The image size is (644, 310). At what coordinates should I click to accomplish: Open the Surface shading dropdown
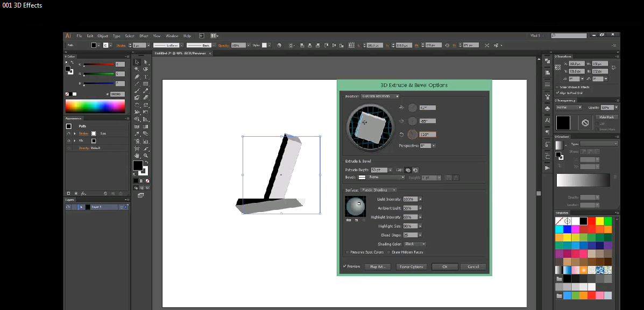[377, 191]
